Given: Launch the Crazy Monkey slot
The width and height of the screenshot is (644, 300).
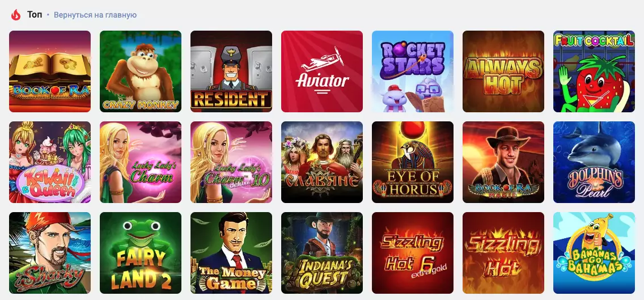Looking at the screenshot, I should 141,71.
